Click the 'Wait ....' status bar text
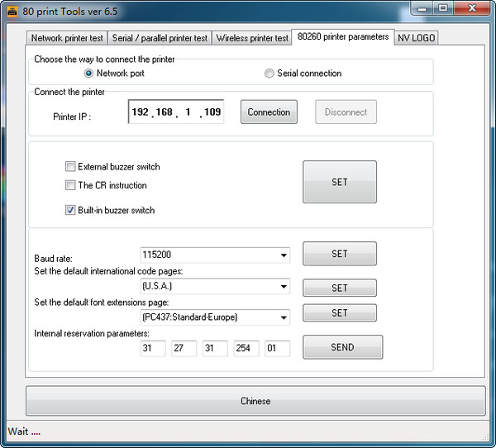The width and height of the screenshot is (496, 448). pyautogui.click(x=24, y=431)
